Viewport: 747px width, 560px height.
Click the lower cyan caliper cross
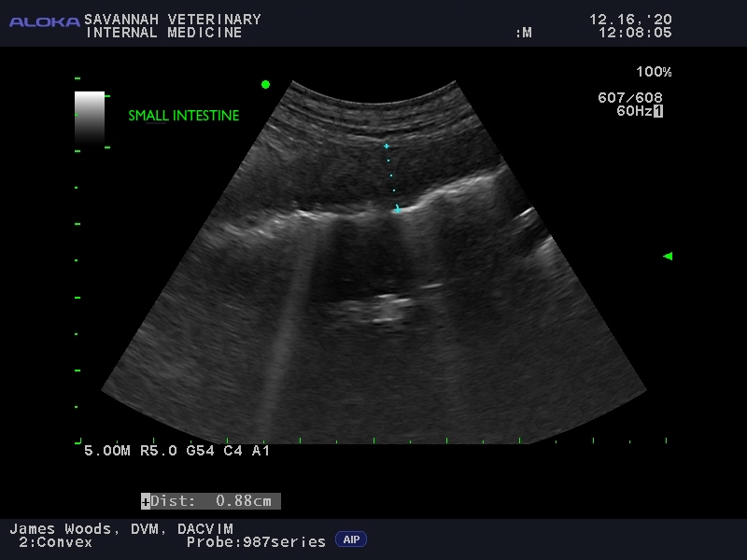tap(398, 208)
